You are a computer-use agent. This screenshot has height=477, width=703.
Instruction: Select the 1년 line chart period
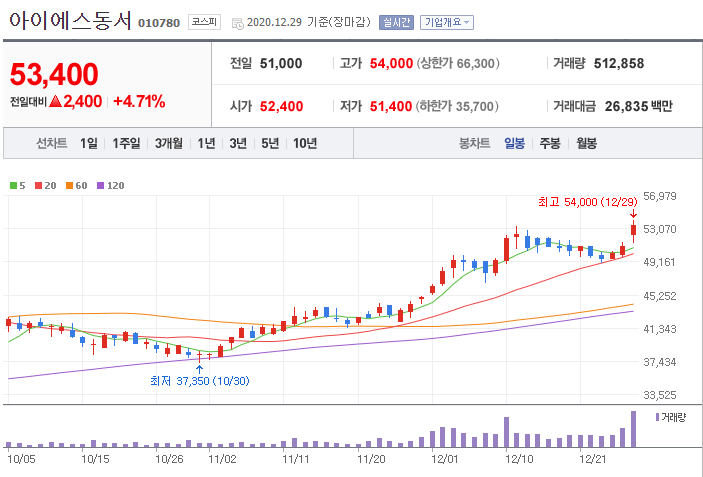pos(206,143)
